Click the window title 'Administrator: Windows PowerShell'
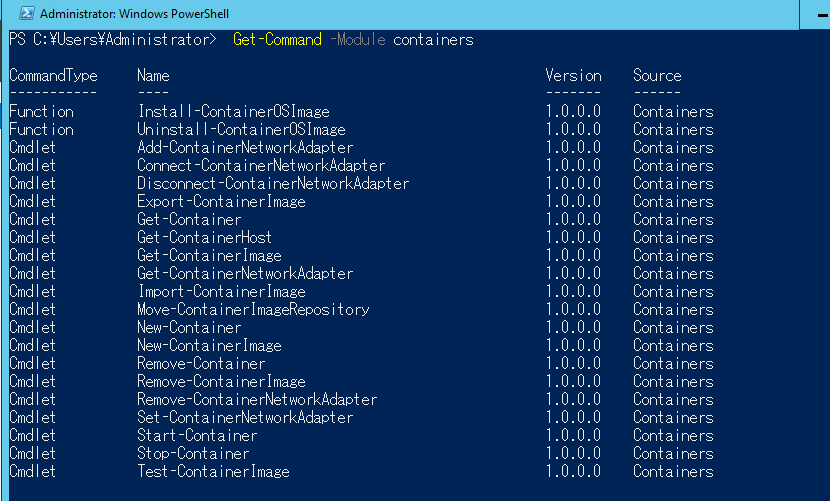830x501 pixels. (134, 14)
